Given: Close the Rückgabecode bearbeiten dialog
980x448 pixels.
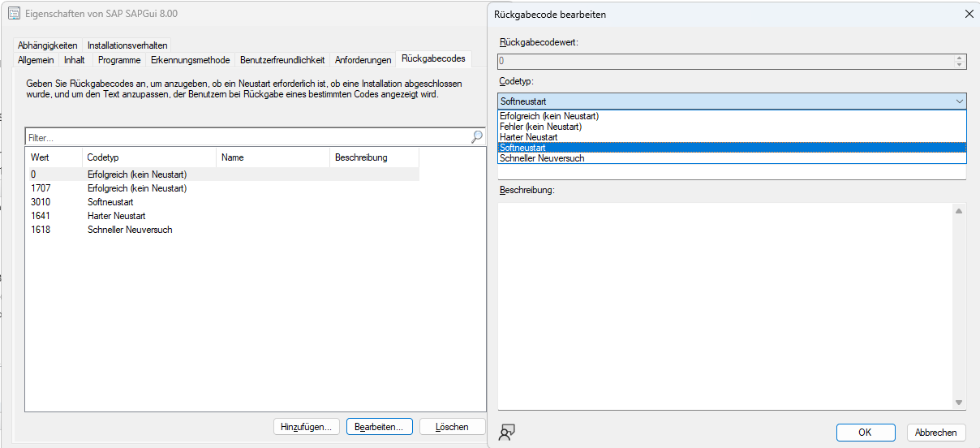Looking at the screenshot, I should 969,14.
